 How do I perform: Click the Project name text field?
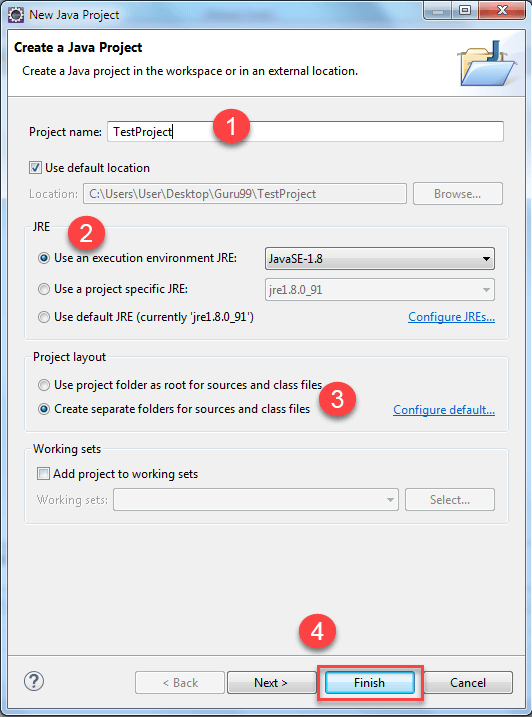(x=305, y=132)
